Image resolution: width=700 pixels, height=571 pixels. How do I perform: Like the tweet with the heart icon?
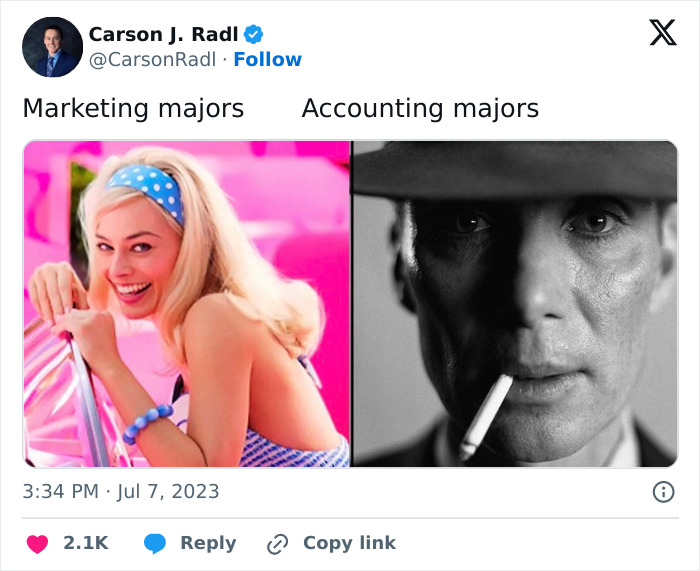point(37,543)
